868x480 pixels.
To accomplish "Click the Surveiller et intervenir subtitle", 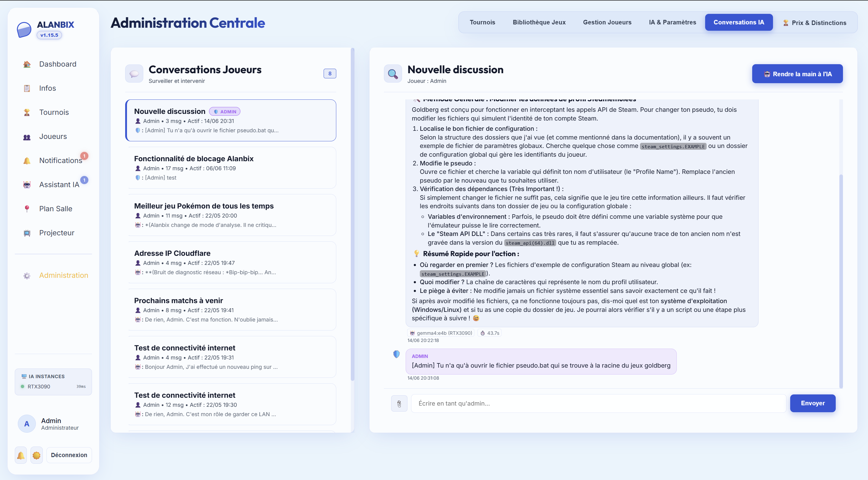I will (176, 81).
